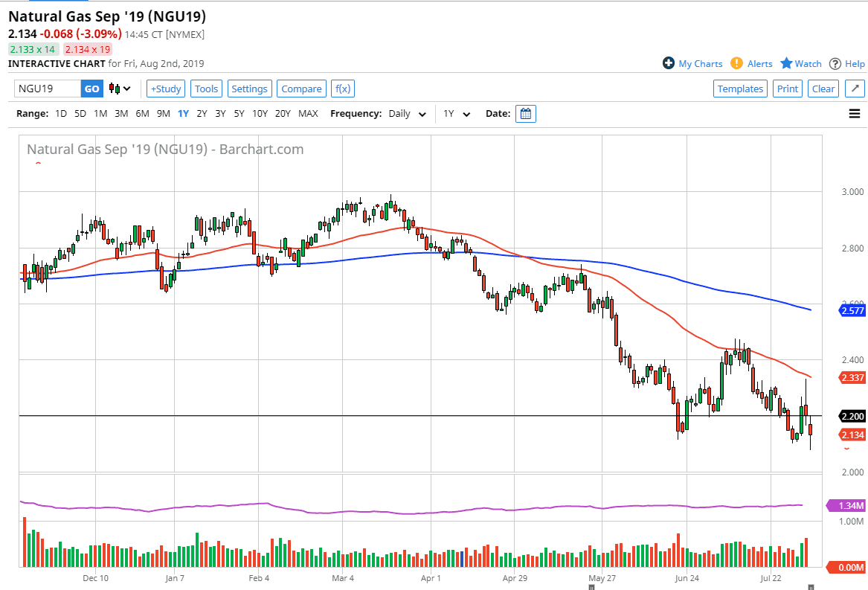Image resolution: width=868 pixels, height=590 pixels.
Task: Click the calendar date picker icon
Action: tap(526, 114)
